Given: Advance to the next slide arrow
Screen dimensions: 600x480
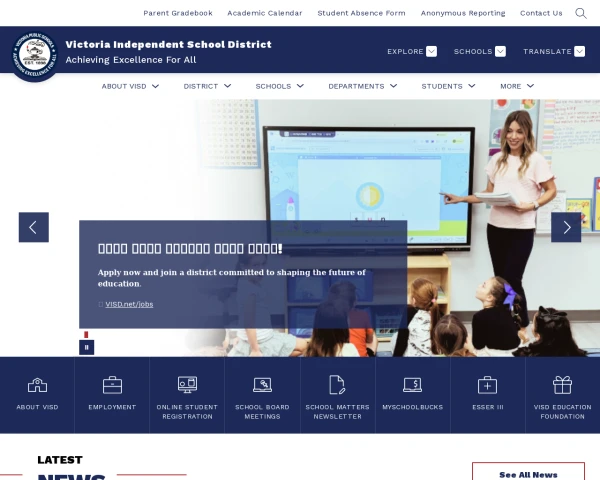Looking at the screenshot, I should pos(566,227).
